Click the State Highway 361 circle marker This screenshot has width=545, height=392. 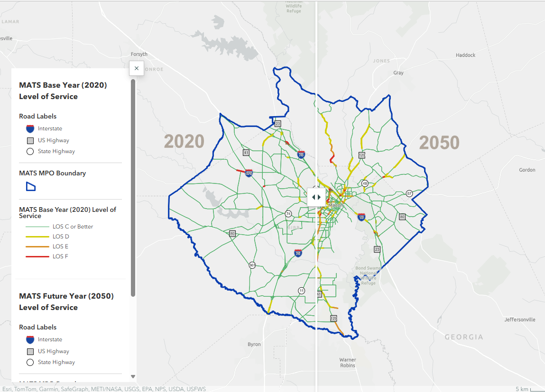point(252,265)
